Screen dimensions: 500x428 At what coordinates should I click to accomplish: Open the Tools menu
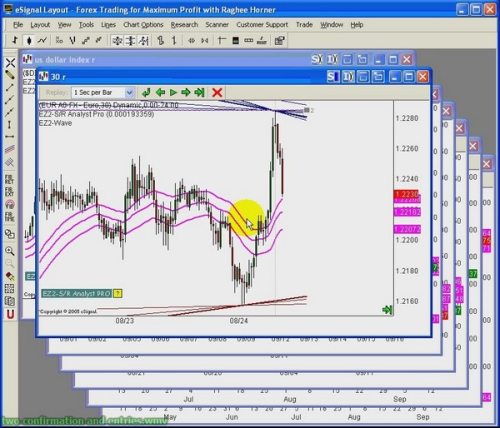coord(86,25)
